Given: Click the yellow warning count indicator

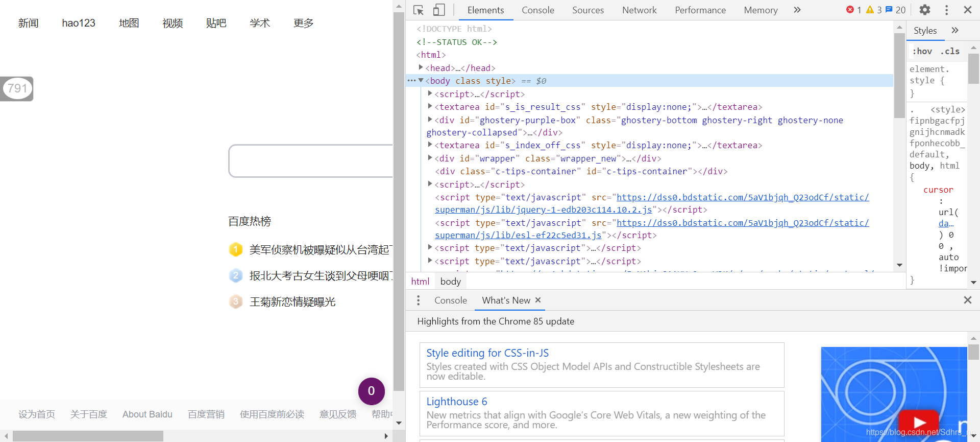Looking at the screenshot, I should [x=874, y=10].
